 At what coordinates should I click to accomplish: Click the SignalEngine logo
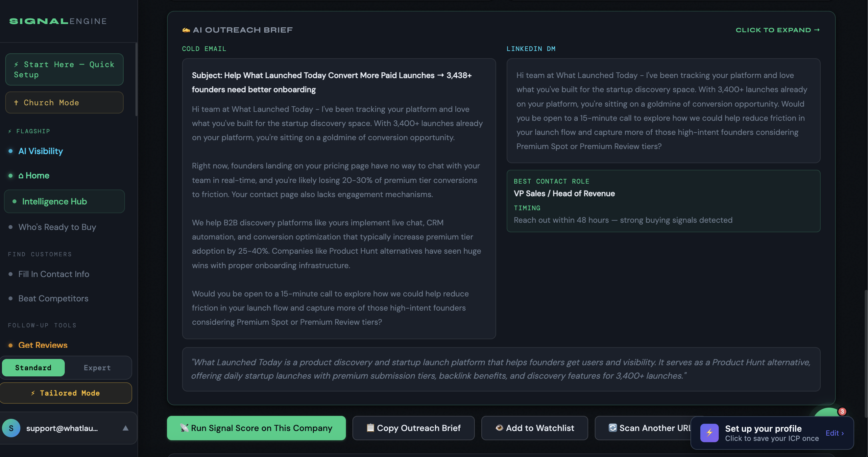[58, 21]
